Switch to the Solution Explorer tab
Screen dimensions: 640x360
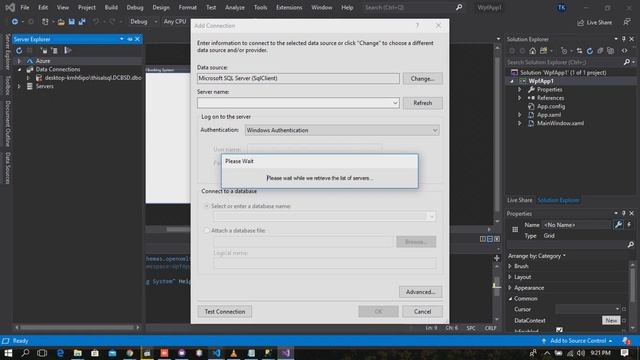558,200
